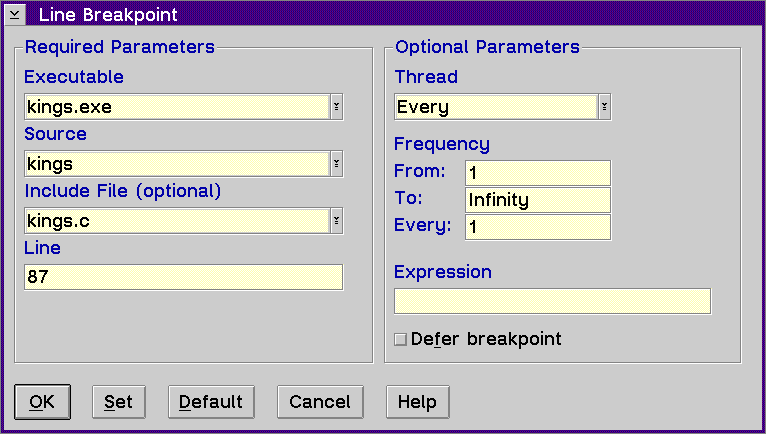766x434 pixels.
Task: Click the Frequency From field
Action: pos(538,173)
